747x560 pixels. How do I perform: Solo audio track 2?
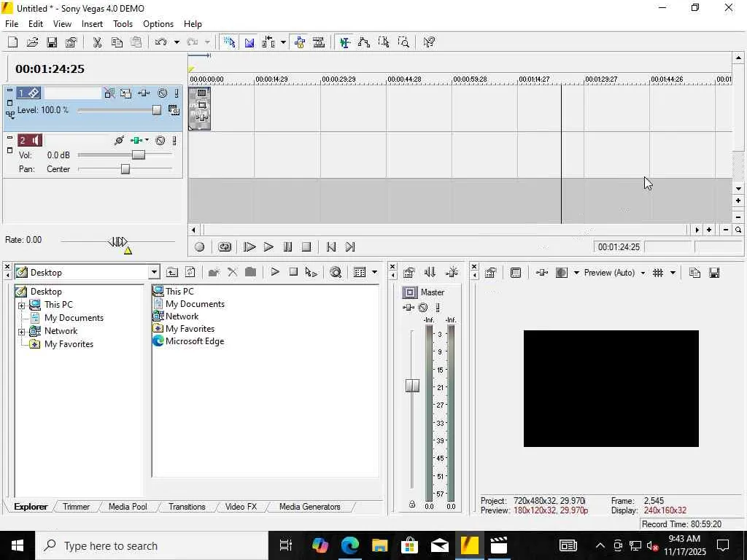pyautogui.click(x=174, y=141)
